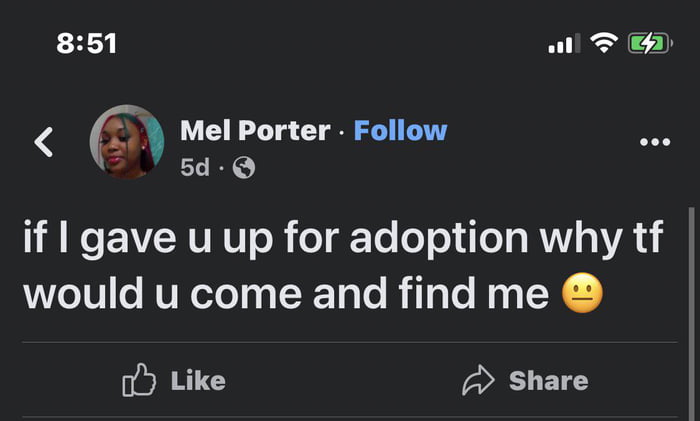
Task: Follow Mel Porter
Action: 400,130
